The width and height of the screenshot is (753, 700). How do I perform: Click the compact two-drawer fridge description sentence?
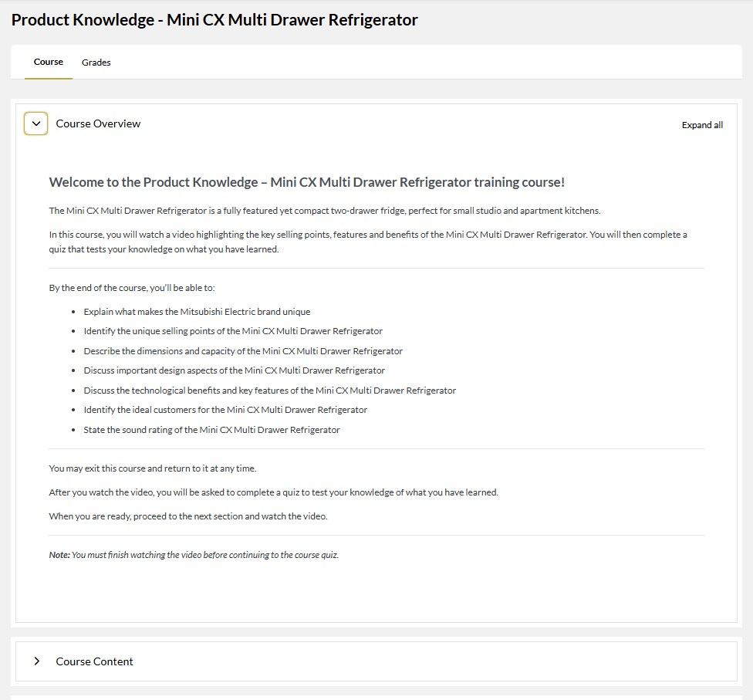(x=325, y=211)
